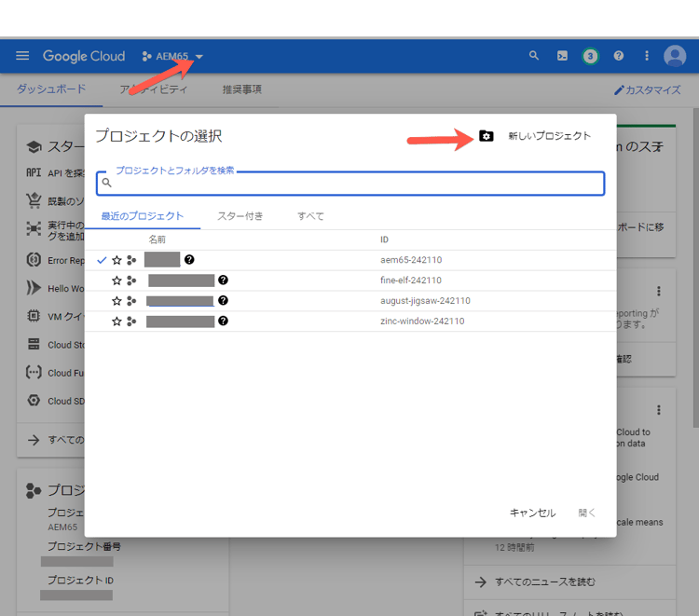This screenshot has height=616, width=699.
Task: Select the すべて tab
Action: 310,216
